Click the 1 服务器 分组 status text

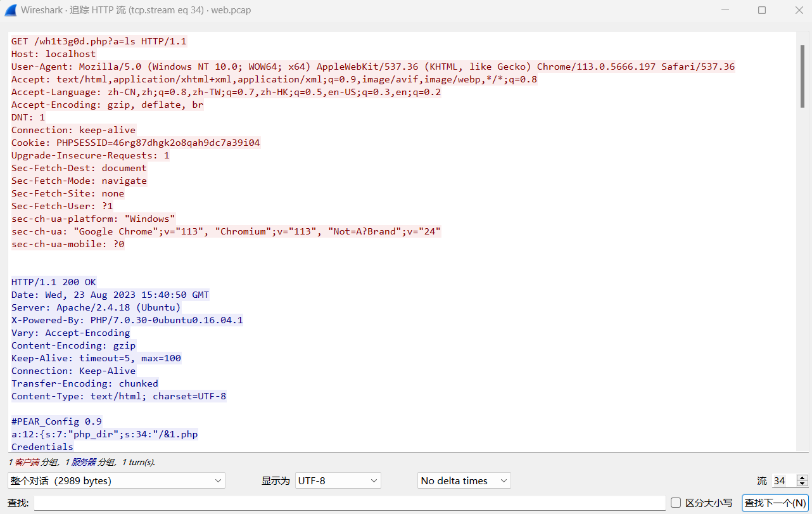(x=91, y=463)
